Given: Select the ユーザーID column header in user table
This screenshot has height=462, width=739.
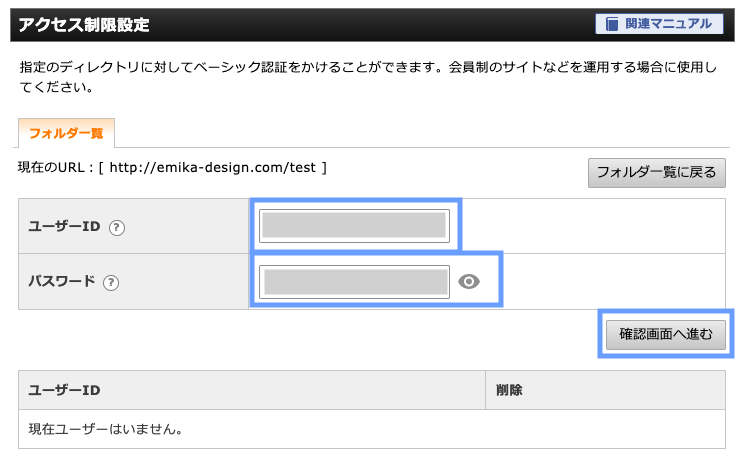Looking at the screenshot, I should [x=64, y=390].
